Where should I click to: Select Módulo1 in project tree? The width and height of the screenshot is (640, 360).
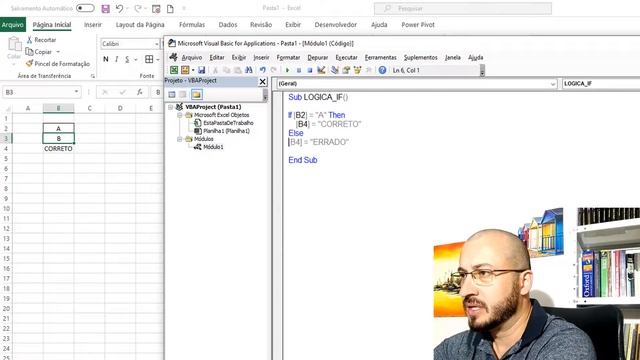(x=213, y=147)
